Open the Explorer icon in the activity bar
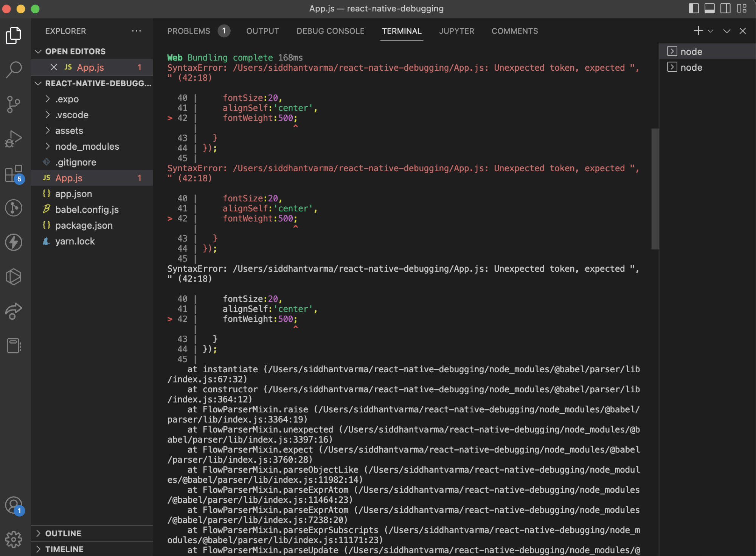 [14, 35]
